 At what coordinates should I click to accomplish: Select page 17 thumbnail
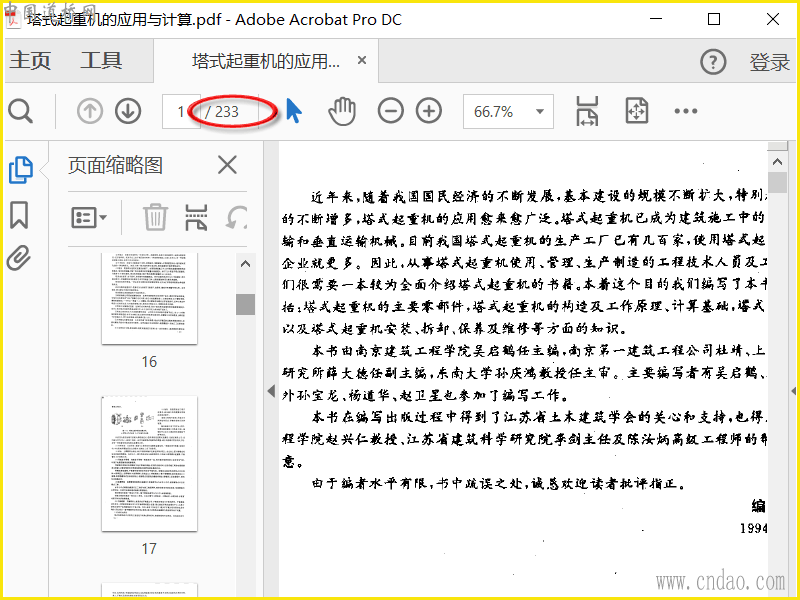coord(149,464)
